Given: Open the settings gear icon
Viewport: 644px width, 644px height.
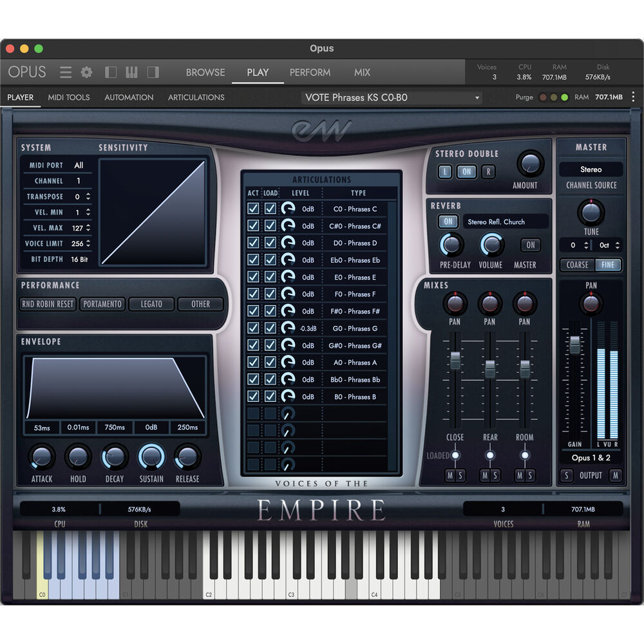Looking at the screenshot, I should pyautogui.click(x=86, y=72).
